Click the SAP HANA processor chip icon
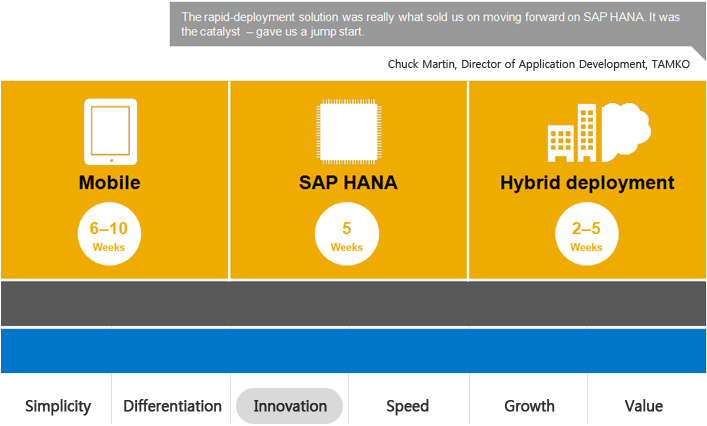 (x=347, y=131)
